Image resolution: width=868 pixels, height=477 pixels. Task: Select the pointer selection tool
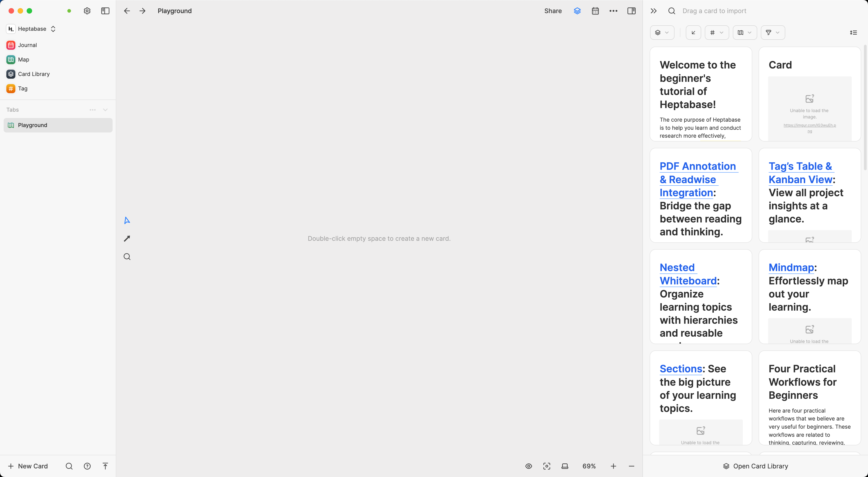pos(127,220)
